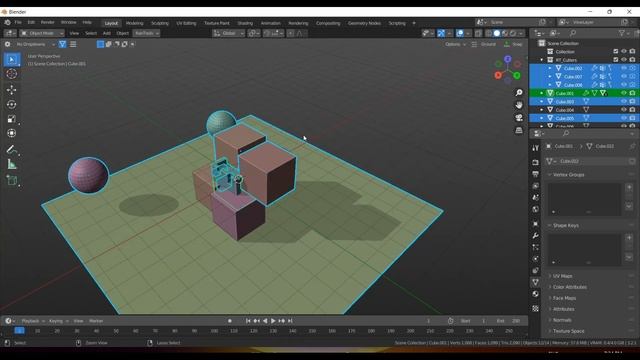Viewport: 640px width, 360px height.
Task: Open the View Layer properties tab
Action: point(536,186)
